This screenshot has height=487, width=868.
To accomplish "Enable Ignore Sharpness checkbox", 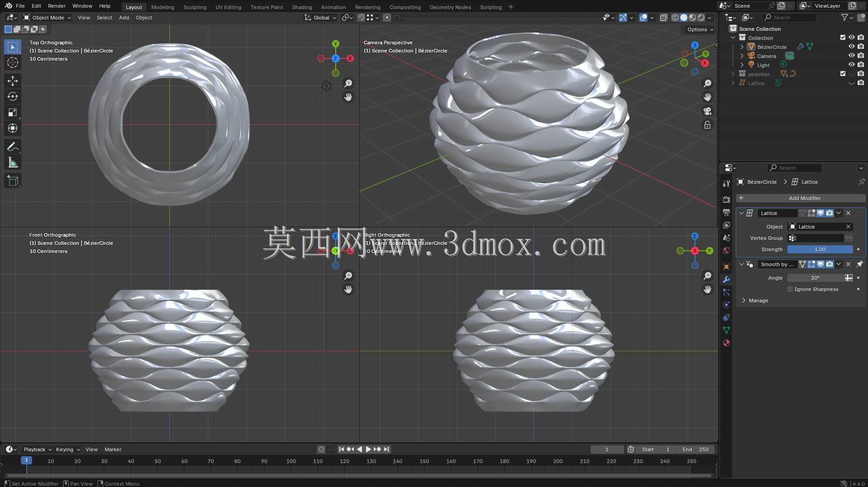I will (790, 289).
